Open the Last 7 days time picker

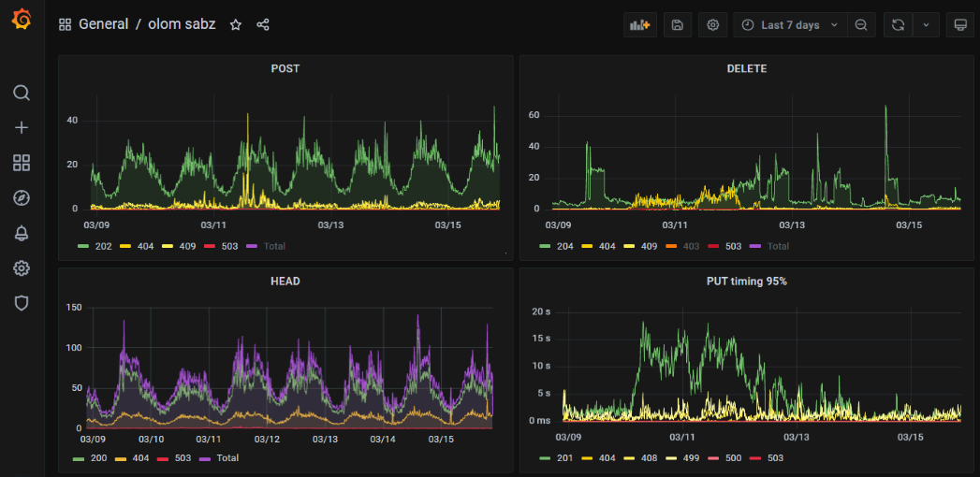[x=791, y=25]
